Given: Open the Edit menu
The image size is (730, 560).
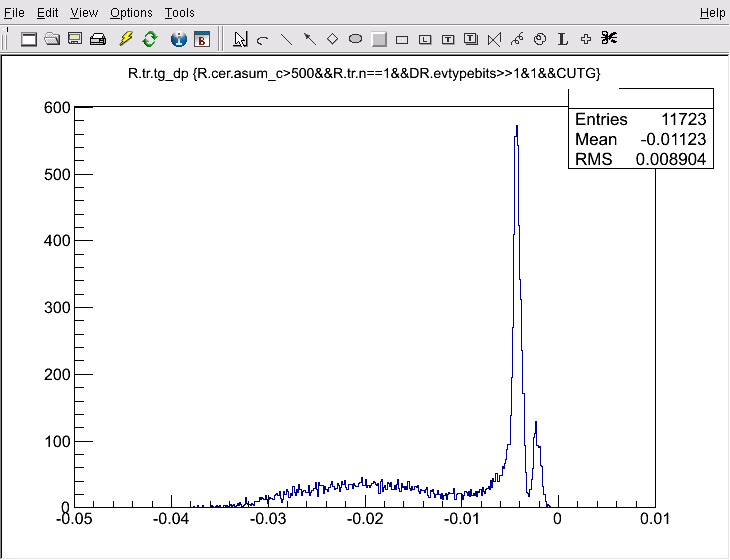Looking at the screenshot, I should (47, 13).
